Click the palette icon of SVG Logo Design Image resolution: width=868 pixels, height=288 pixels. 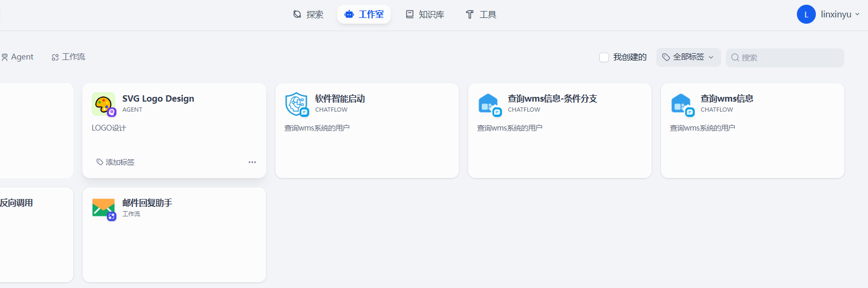coord(103,104)
